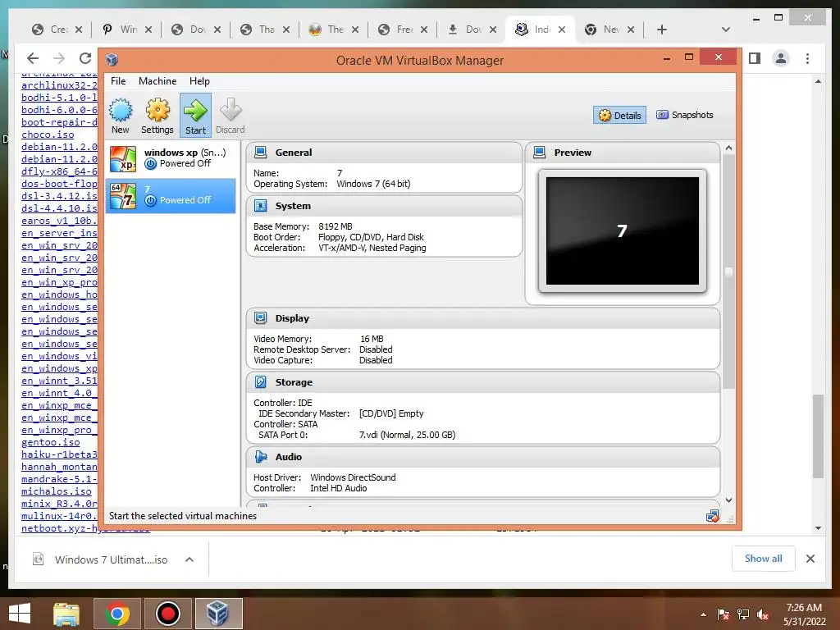Open the Machine menu

157,81
